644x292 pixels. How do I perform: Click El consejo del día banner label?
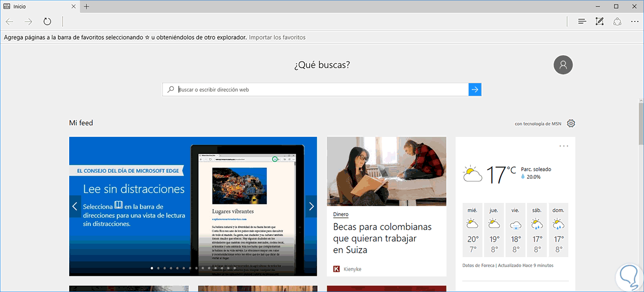tap(127, 171)
